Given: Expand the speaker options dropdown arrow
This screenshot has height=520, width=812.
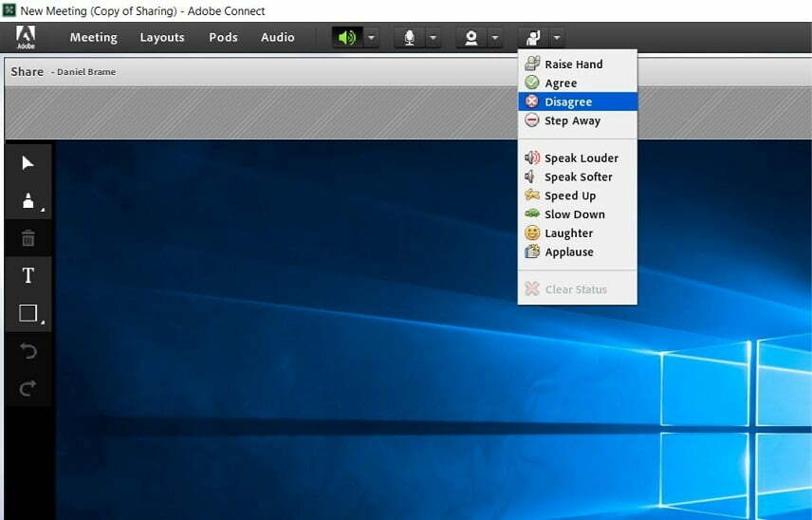Looking at the screenshot, I should pyautogui.click(x=371, y=37).
